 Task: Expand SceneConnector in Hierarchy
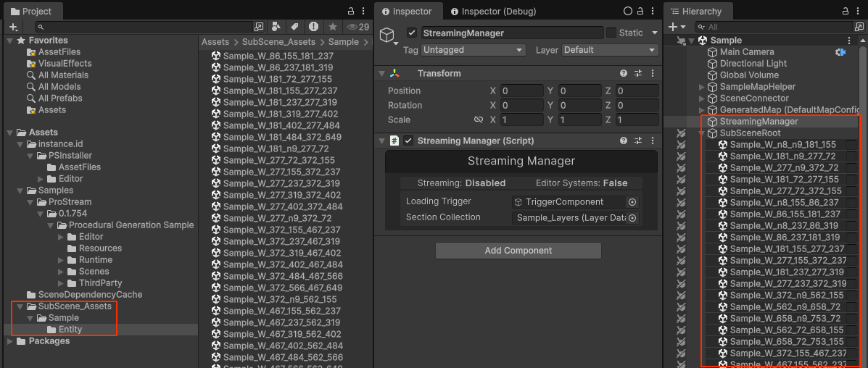click(702, 99)
